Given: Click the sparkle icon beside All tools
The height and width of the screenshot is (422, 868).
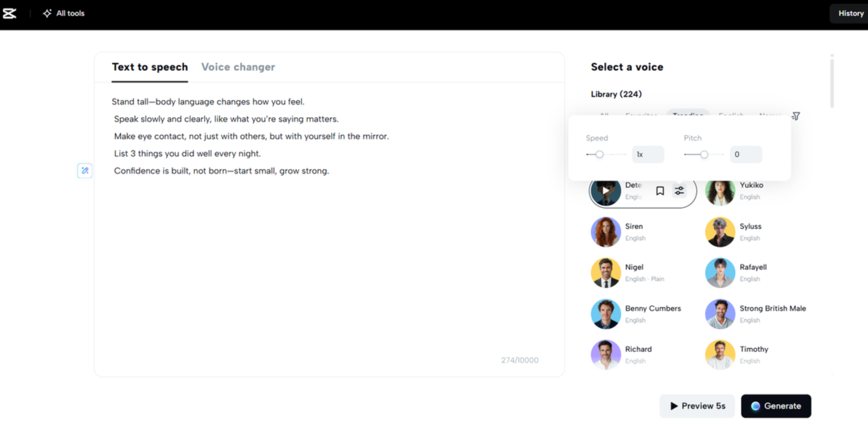Looking at the screenshot, I should (47, 13).
